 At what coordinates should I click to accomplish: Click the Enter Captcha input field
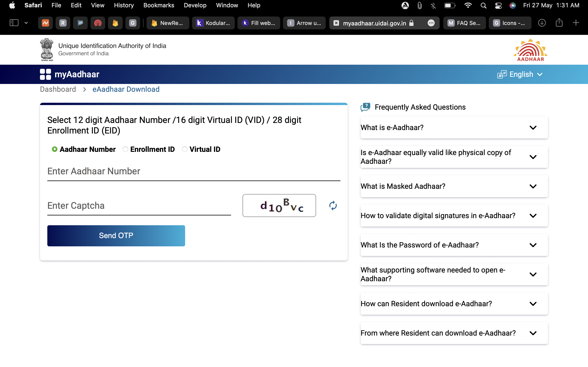pos(139,206)
